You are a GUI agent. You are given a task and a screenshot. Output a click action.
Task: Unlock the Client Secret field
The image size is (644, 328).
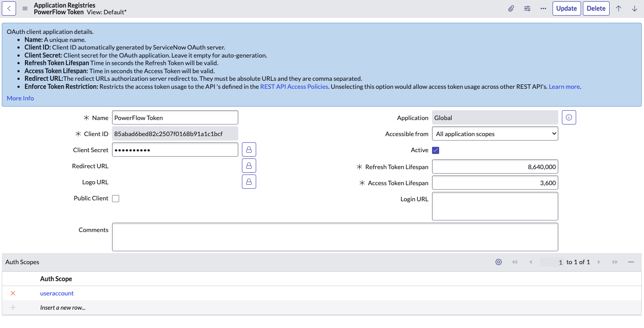coord(249,149)
